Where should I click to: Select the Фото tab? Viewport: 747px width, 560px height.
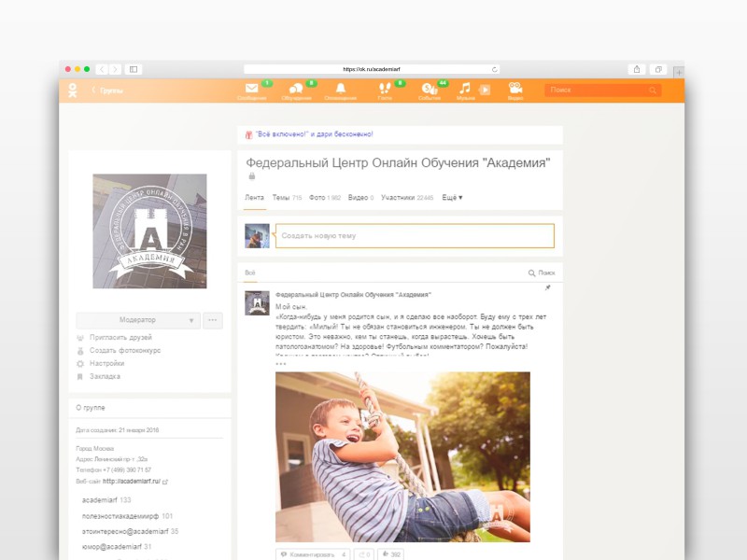point(324,197)
